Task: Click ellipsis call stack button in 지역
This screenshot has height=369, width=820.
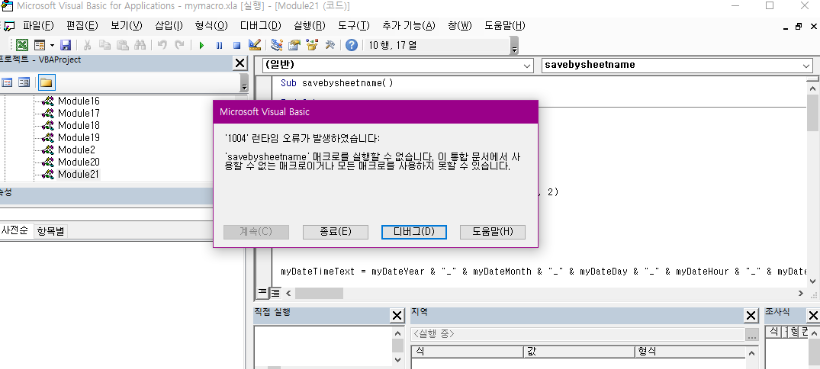Action: 752,335
